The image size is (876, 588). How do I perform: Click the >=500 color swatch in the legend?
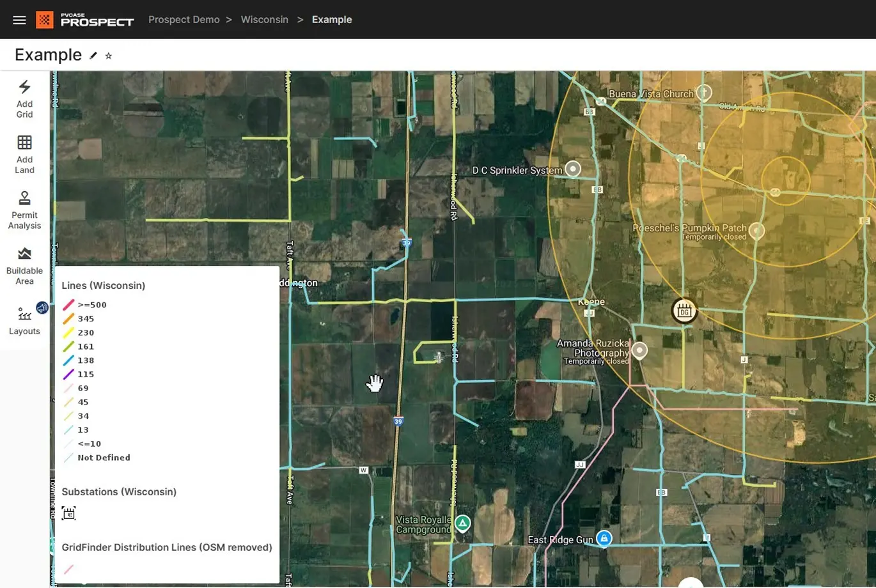tap(68, 304)
